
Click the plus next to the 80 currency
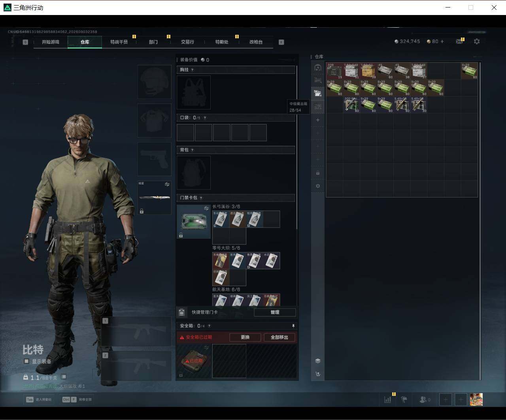point(442,41)
